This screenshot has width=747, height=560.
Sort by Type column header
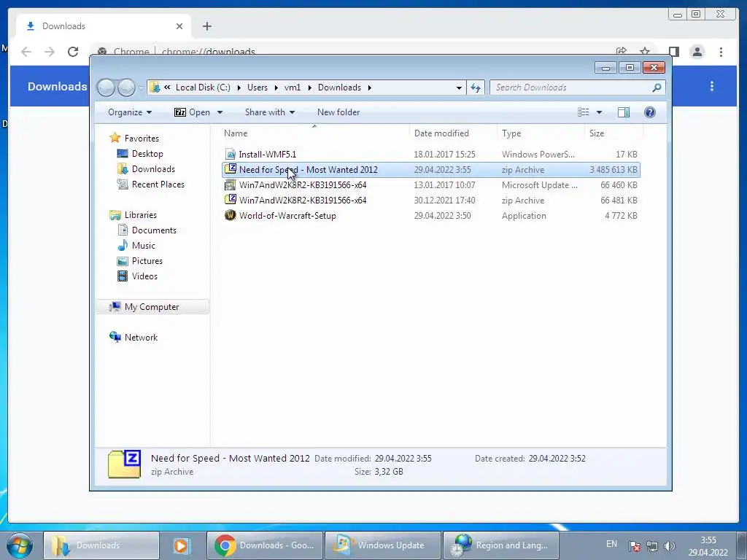click(x=541, y=133)
